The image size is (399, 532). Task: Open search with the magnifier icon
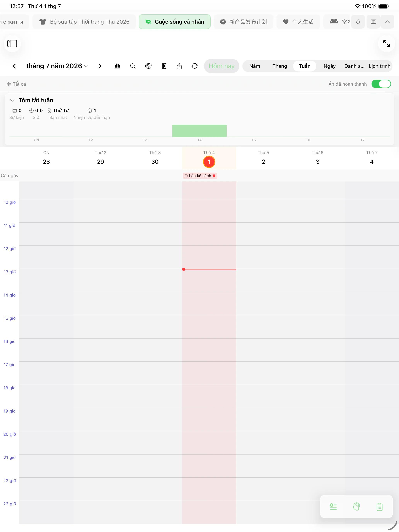[133, 66]
